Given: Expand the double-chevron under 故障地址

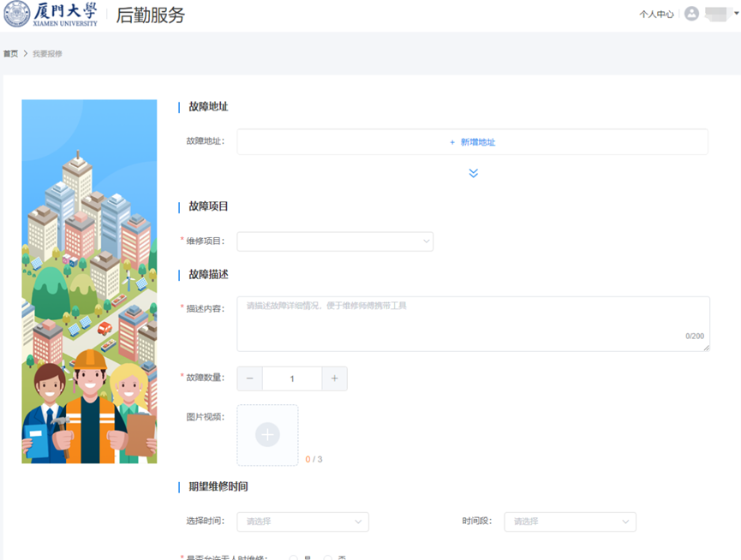Looking at the screenshot, I should click(473, 173).
